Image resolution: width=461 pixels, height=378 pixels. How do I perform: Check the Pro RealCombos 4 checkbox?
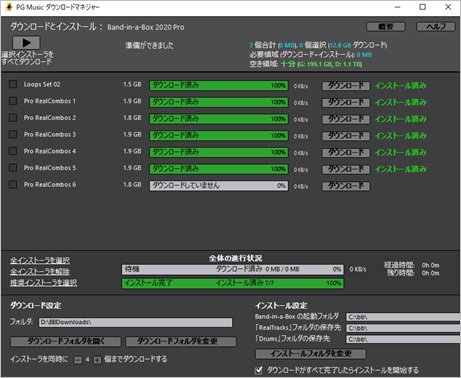[13, 151]
